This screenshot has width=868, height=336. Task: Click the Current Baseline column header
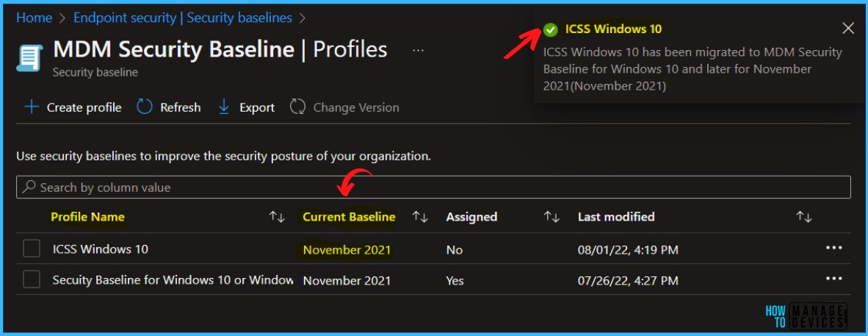click(x=350, y=217)
